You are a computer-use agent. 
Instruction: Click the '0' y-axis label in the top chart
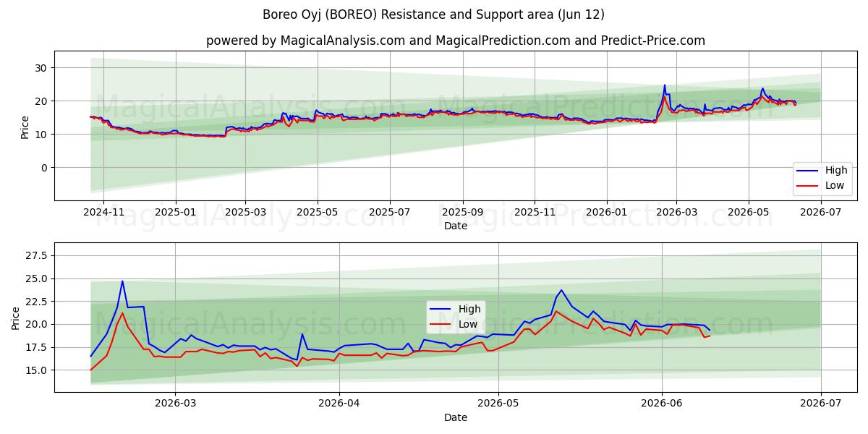click(x=46, y=168)
